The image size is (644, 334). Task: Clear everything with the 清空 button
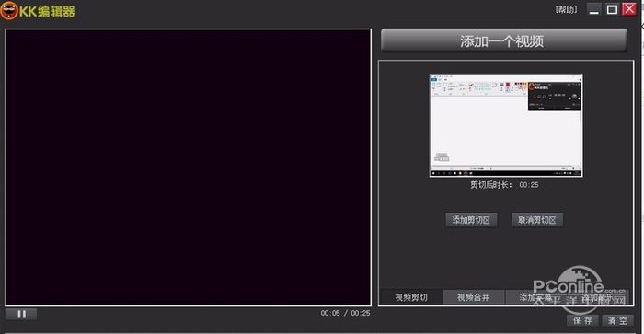617,320
